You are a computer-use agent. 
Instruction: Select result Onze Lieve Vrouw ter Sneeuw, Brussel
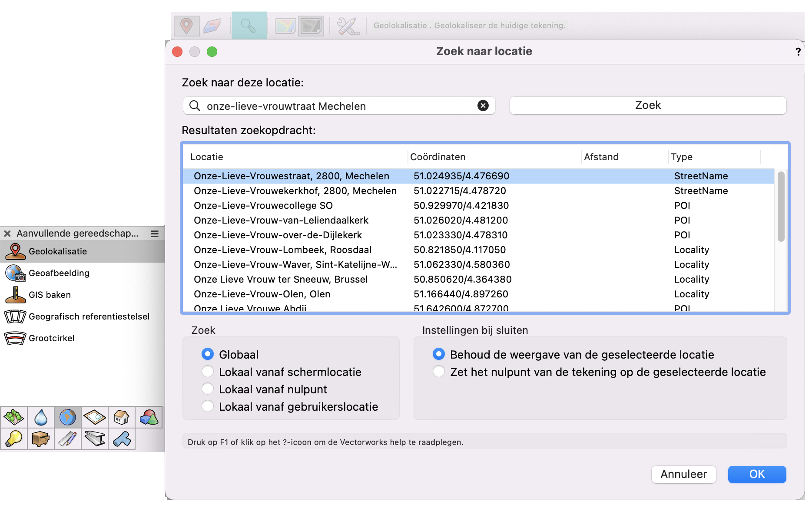click(x=479, y=279)
